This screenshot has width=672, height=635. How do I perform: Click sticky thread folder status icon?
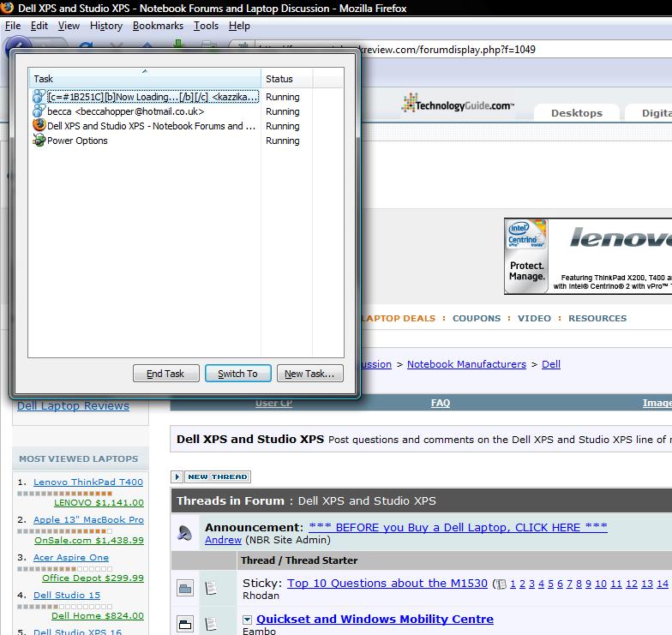click(185, 588)
